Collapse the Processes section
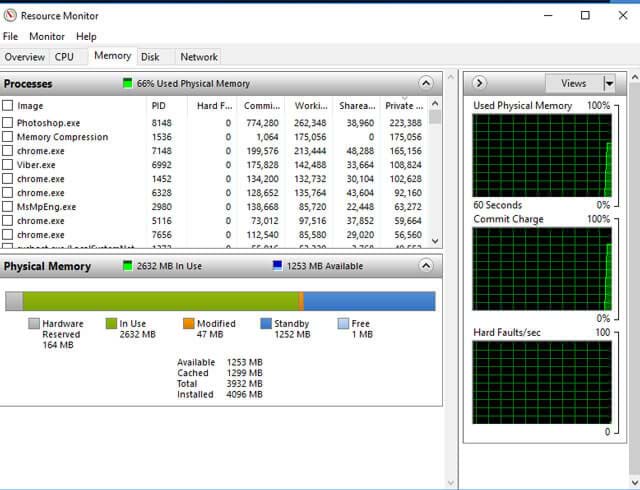 tap(427, 84)
